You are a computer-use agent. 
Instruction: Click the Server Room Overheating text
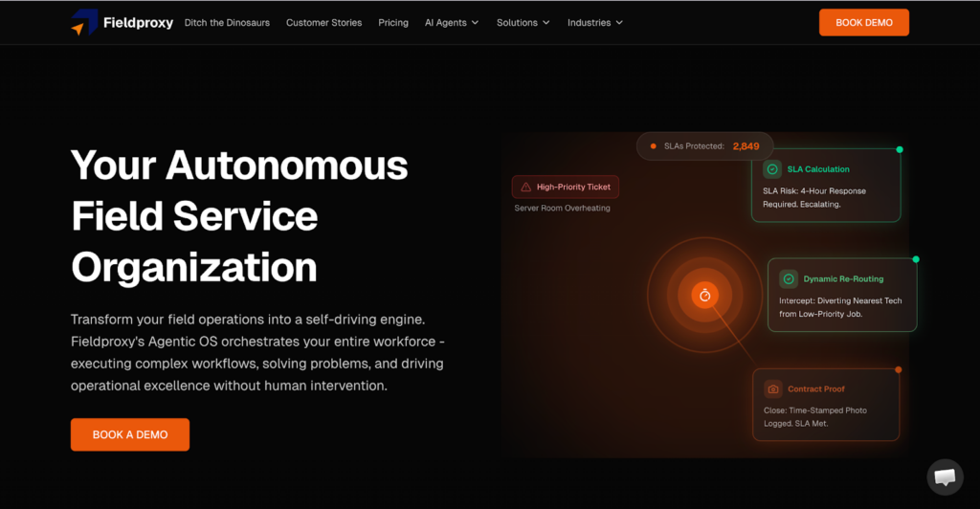(562, 208)
